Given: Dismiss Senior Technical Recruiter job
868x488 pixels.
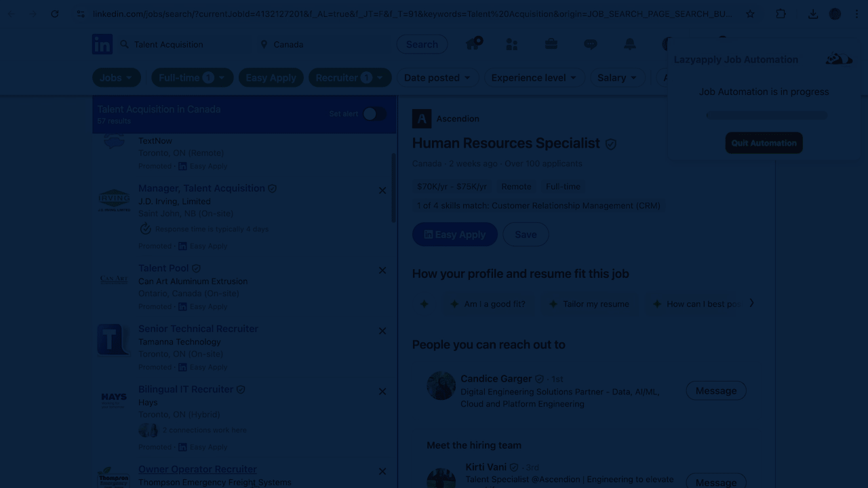Looking at the screenshot, I should [x=382, y=331].
